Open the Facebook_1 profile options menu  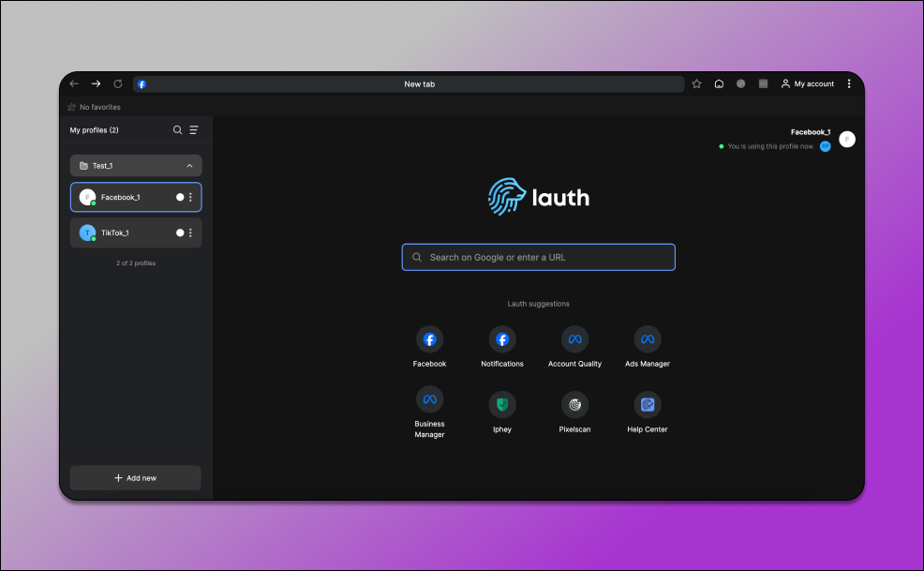[191, 197]
